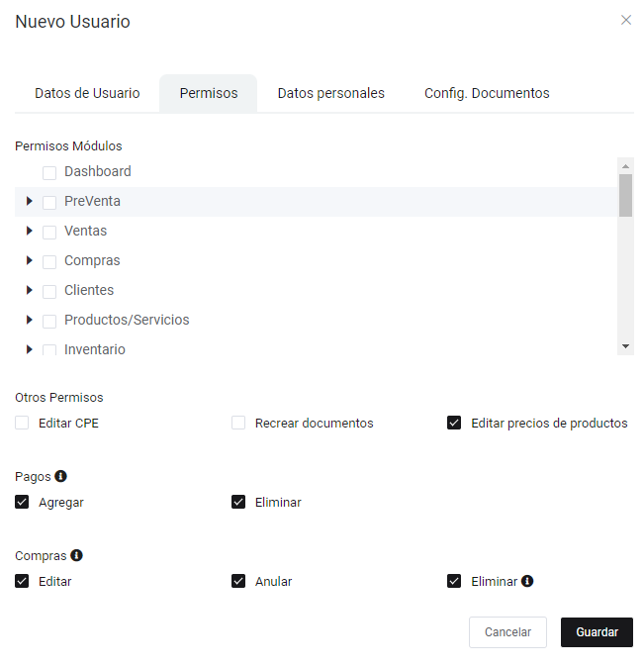Image resolution: width=644 pixels, height=667 pixels.
Task: Click the modules list scrollbar thumb
Action: [x=625, y=195]
